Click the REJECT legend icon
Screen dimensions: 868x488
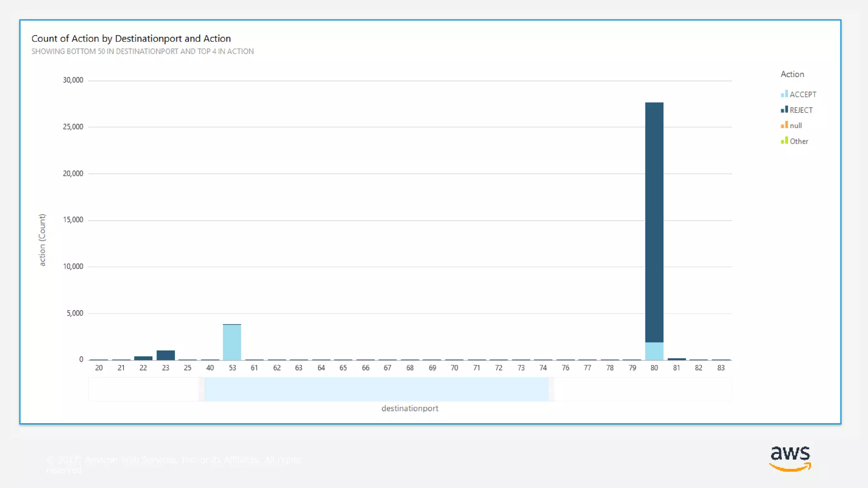[x=784, y=110]
